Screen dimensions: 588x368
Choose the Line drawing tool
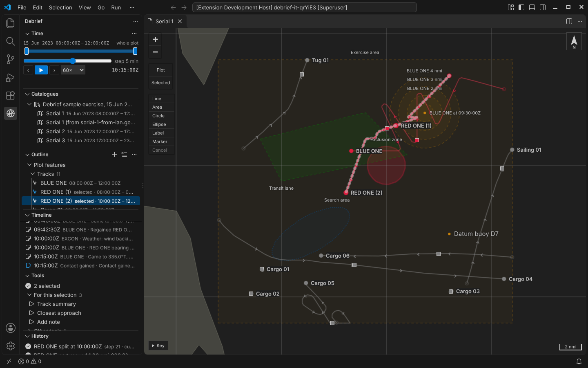click(x=161, y=99)
